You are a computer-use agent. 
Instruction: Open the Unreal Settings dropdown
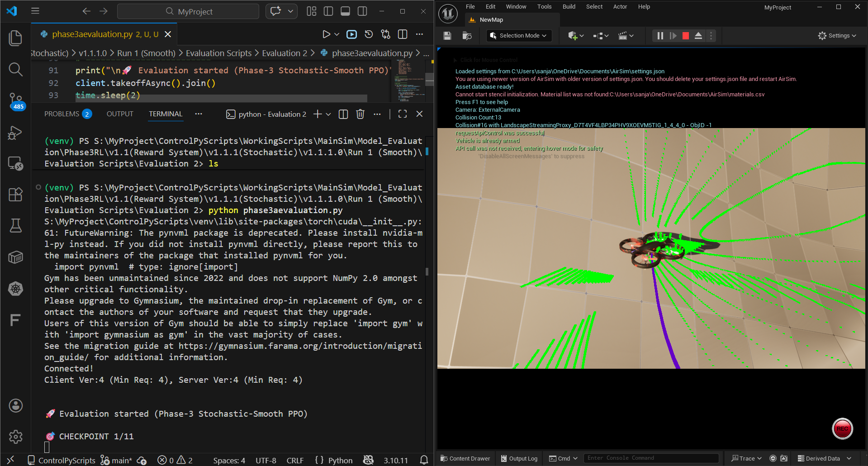[837, 36]
